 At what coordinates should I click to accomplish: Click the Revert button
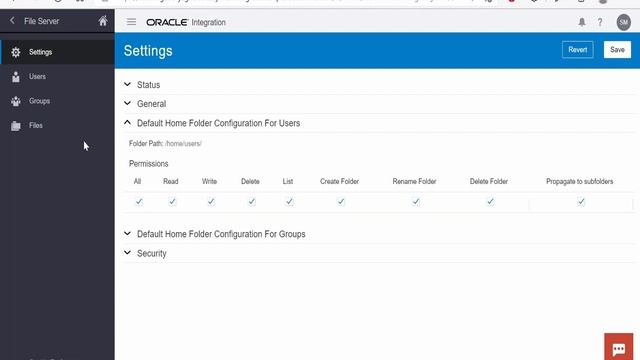click(578, 50)
